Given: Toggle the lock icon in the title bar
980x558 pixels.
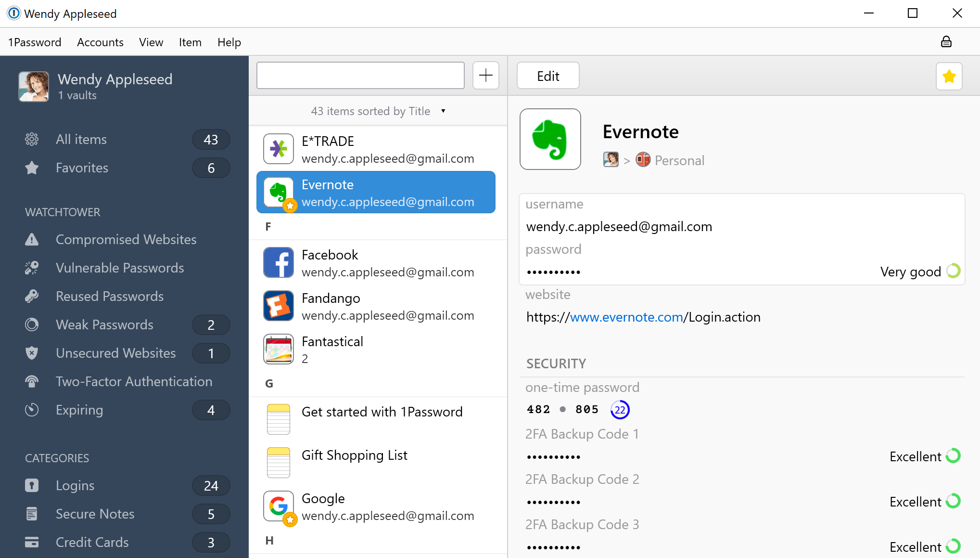Looking at the screenshot, I should 946,42.
